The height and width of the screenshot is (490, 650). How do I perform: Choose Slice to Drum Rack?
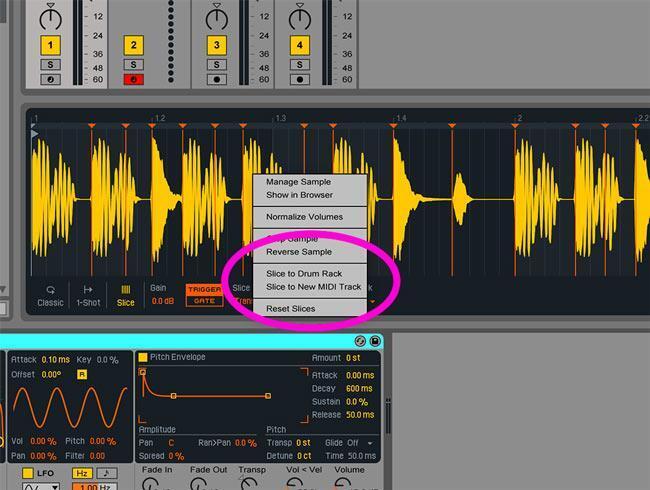click(x=304, y=274)
